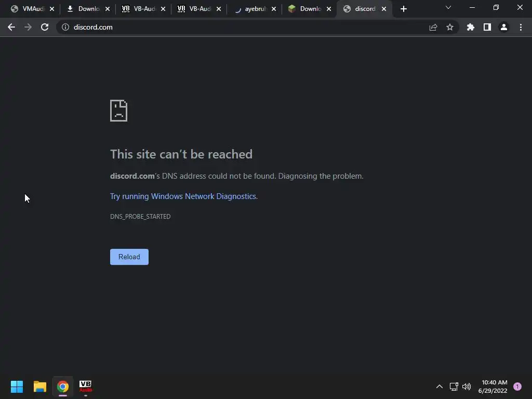Close the first VB-Aud tab

click(163, 9)
